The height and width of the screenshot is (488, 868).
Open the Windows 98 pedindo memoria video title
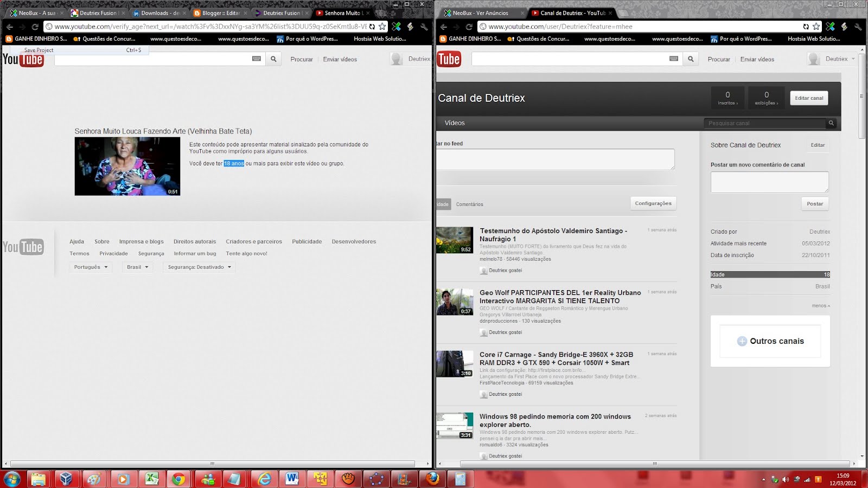coord(555,421)
